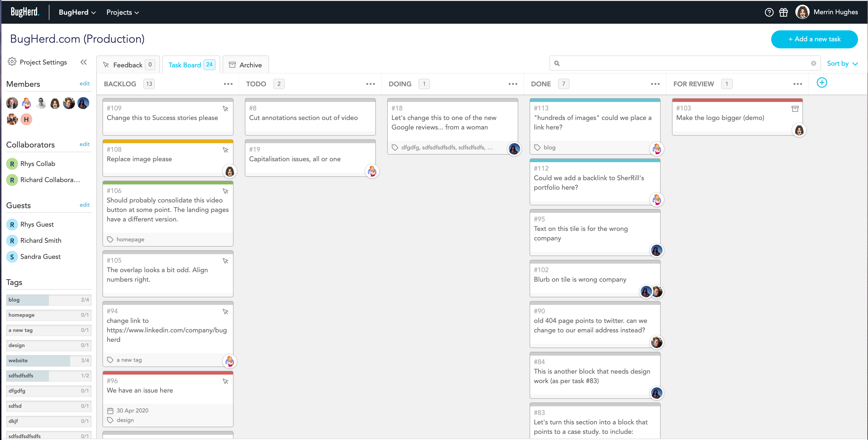Open task #112 about SherRill's portfolio backlink

(595, 182)
